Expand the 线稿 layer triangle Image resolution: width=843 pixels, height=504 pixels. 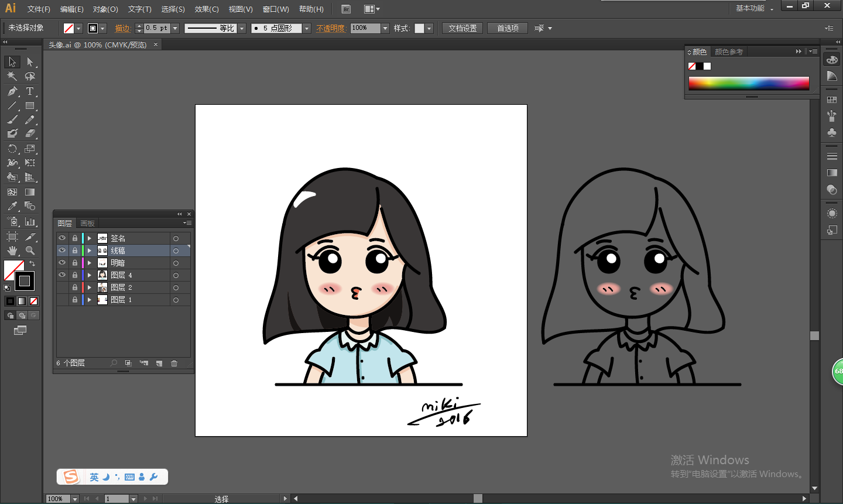click(90, 251)
